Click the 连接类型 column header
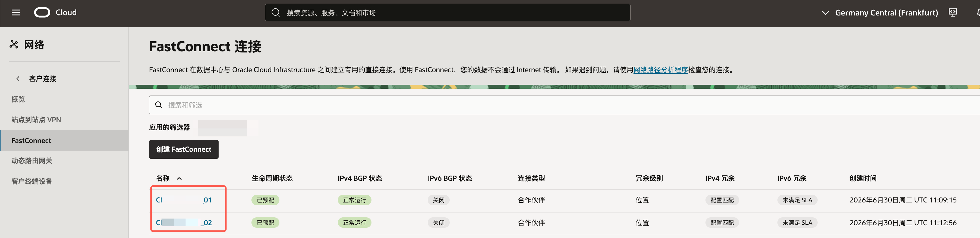Screen dimensions: 980x238 coord(531,178)
